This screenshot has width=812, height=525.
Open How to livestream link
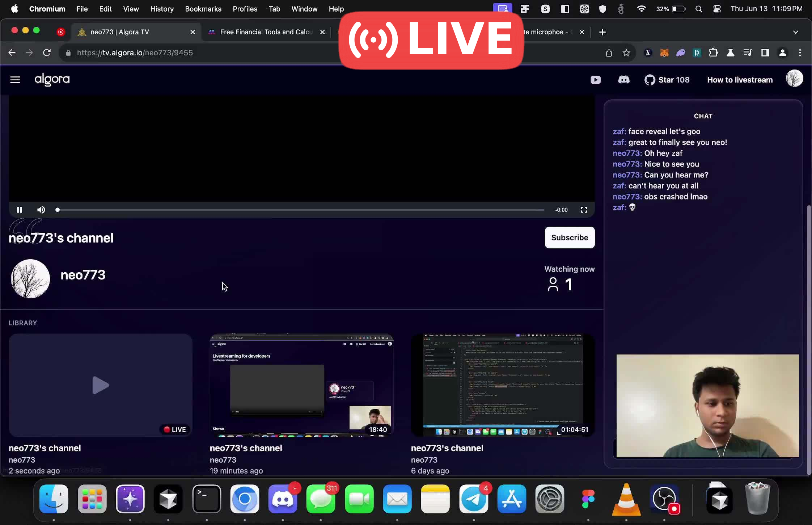(740, 80)
